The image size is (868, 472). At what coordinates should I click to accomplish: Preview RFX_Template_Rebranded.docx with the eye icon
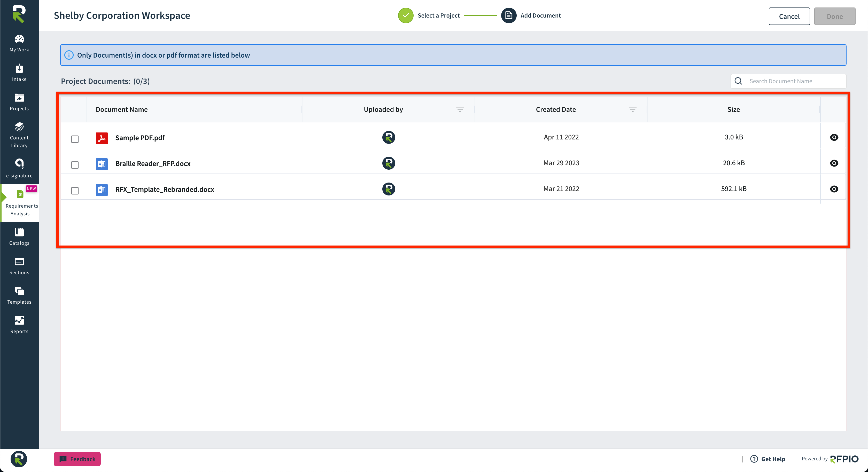[x=834, y=189]
